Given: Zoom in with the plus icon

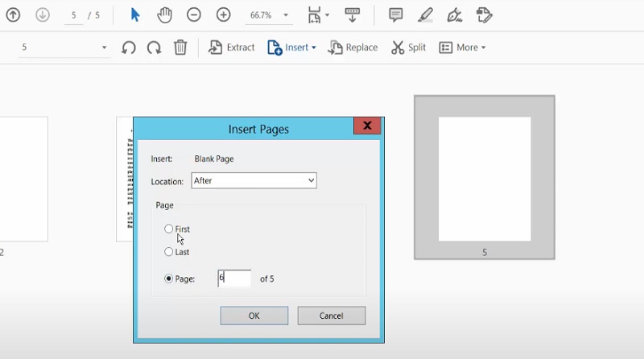Looking at the screenshot, I should click(224, 15).
